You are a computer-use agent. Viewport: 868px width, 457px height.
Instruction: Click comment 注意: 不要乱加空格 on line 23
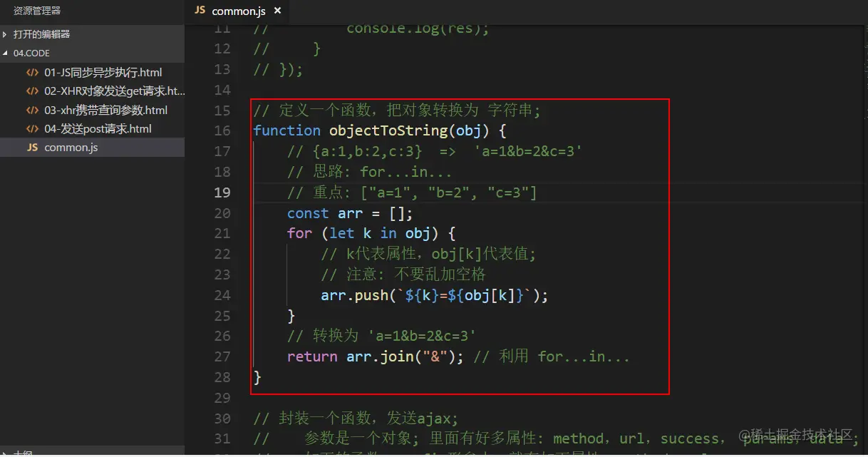click(403, 274)
